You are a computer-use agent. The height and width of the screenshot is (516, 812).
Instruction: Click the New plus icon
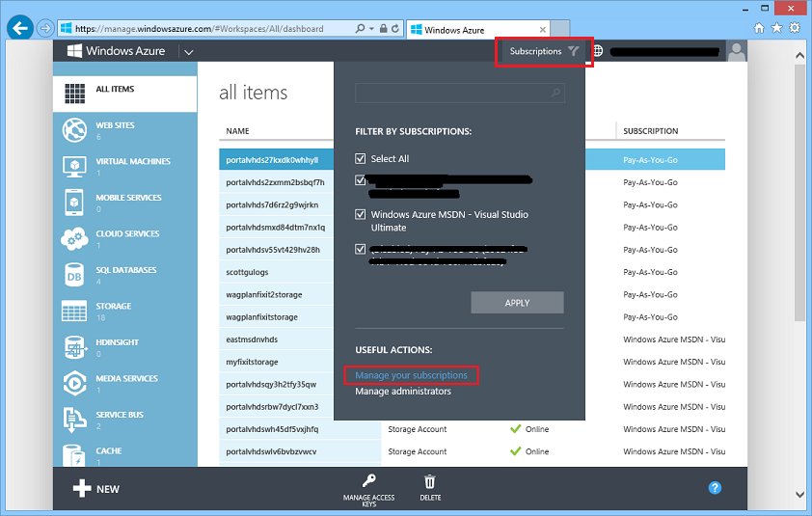point(82,488)
